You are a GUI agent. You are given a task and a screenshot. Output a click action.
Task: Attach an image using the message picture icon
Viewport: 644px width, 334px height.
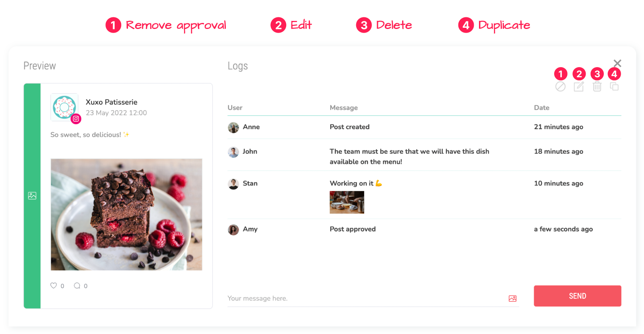[512, 299]
